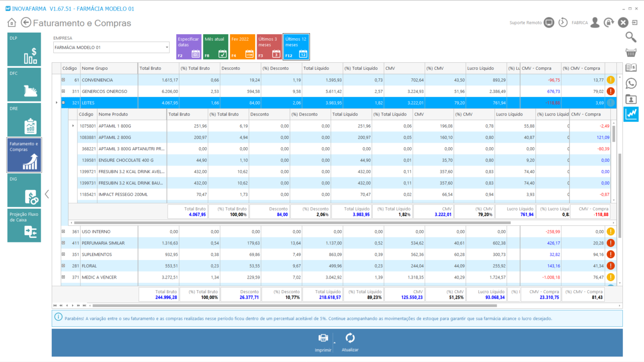Click the red alert icon on SUPLEMENTOS row
Viewport: 644px width, 362px height.
coord(611,254)
